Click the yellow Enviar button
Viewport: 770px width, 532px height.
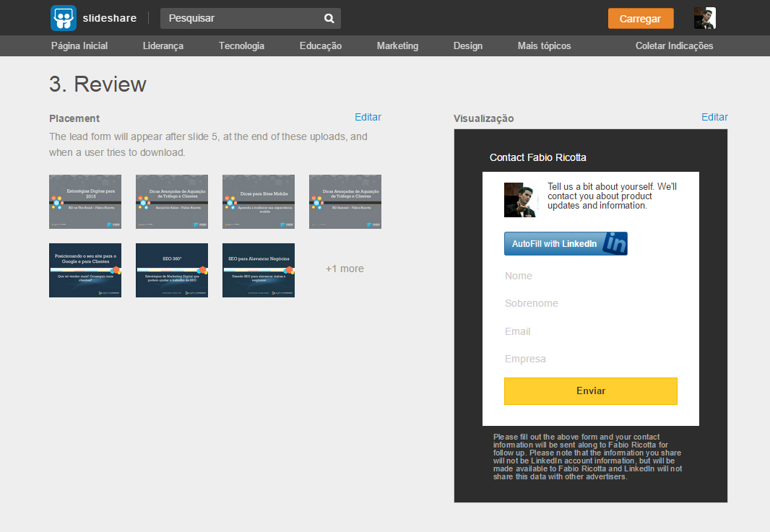tap(590, 391)
